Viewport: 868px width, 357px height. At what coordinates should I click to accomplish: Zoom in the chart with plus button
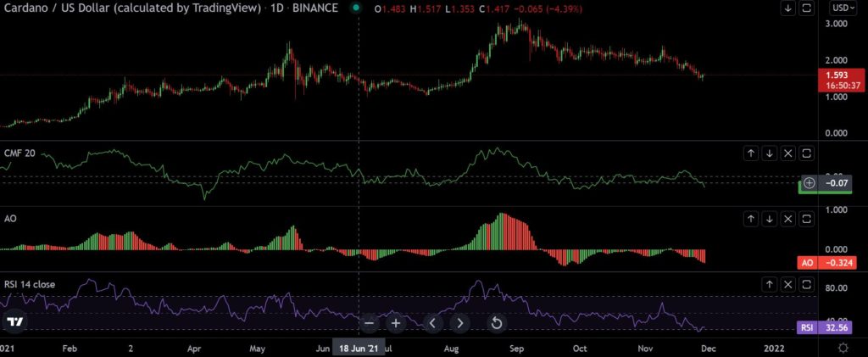tap(397, 323)
